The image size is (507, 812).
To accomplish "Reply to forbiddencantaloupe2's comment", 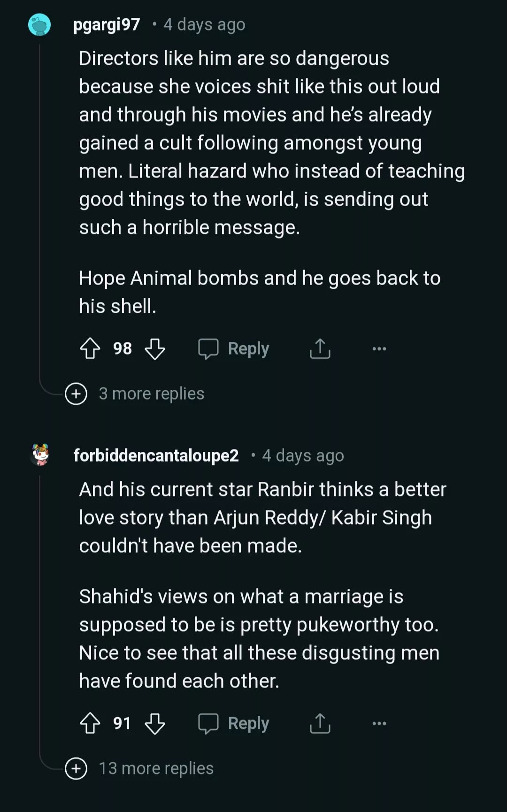I will coord(234,723).
